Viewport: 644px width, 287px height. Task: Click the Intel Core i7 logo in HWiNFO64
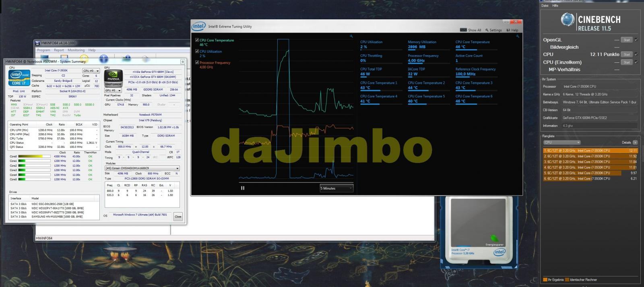coord(19,78)
